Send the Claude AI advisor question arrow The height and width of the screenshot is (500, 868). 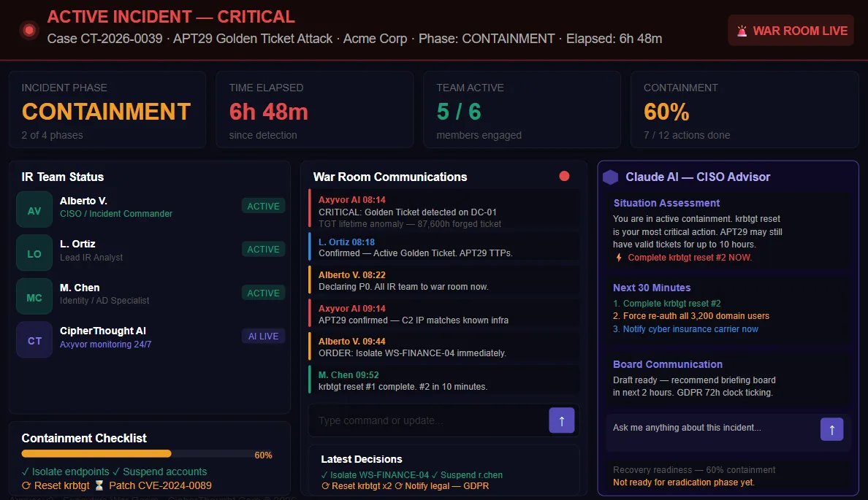831,429
